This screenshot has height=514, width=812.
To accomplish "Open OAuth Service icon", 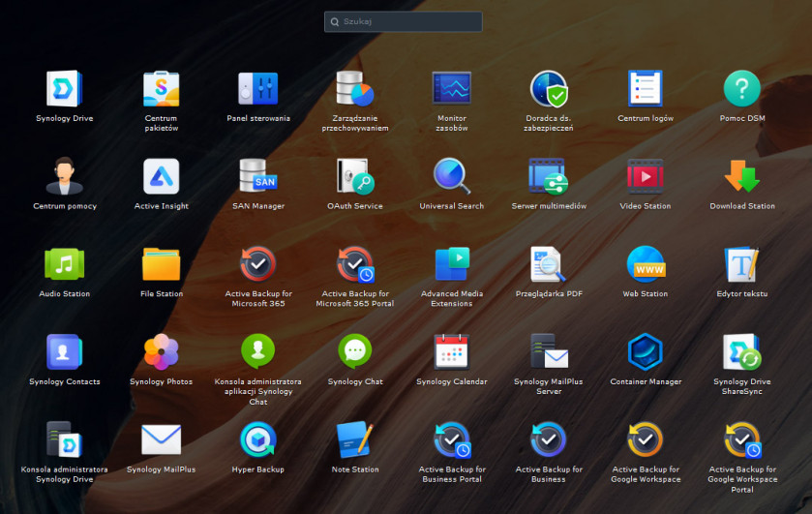I will click(355, 176).
